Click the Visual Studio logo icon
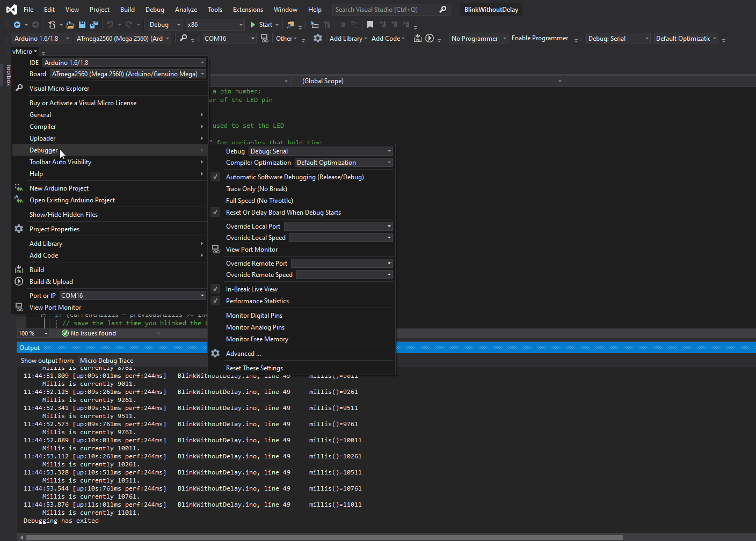756x541 pixels. coord(11,9)
